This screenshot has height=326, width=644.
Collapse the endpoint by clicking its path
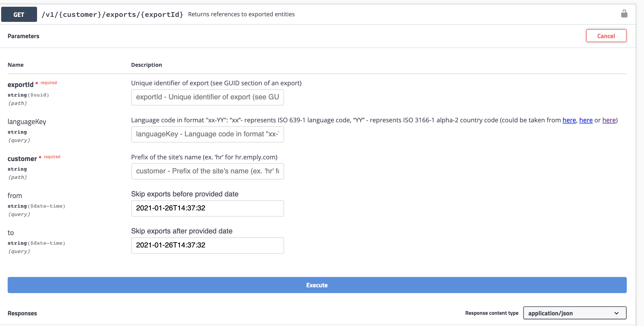[x=112, y=14]
